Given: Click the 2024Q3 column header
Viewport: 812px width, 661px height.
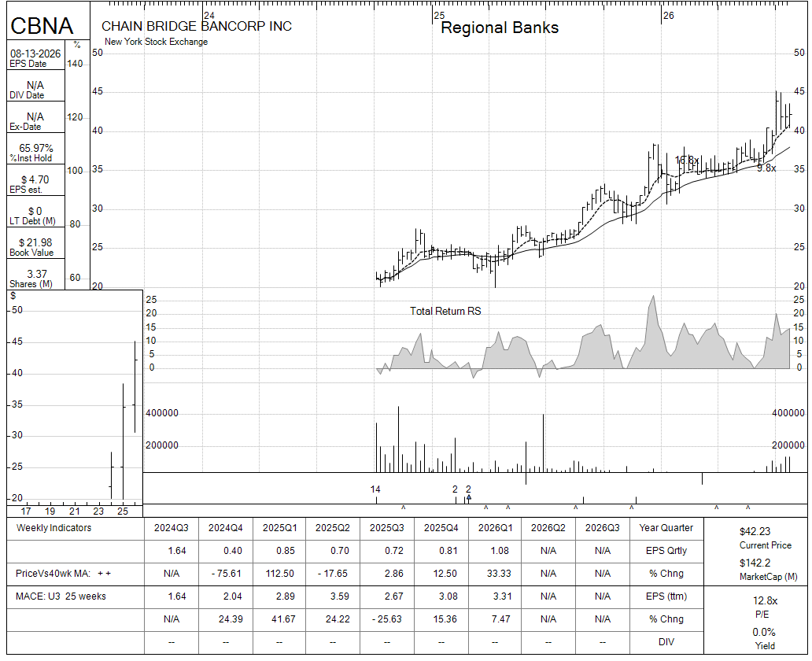Looking at the screenshot, I should click(x=172, y=528).
